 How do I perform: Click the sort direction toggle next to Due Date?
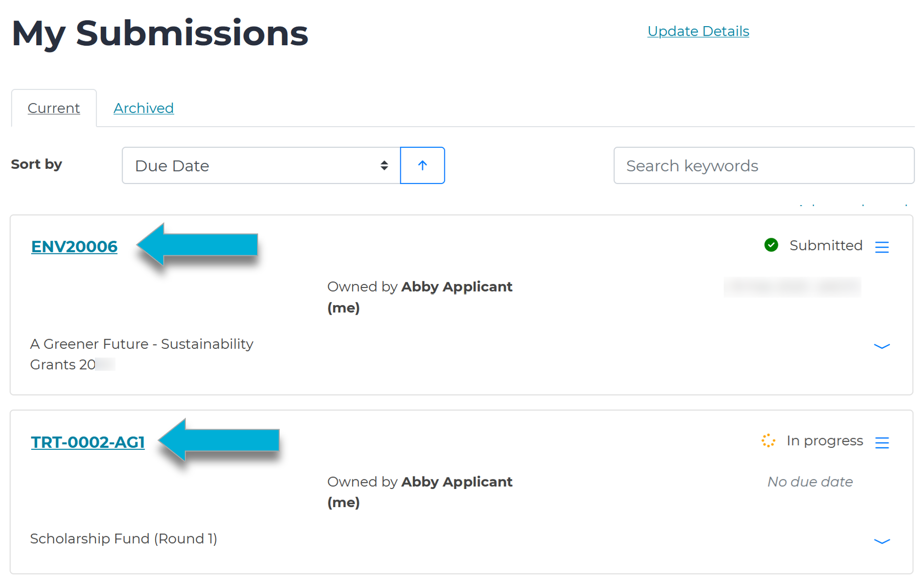(422, 165)
